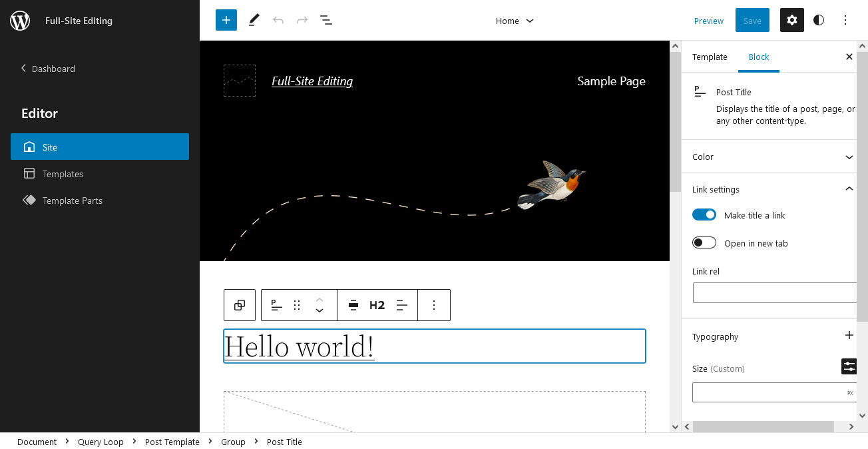Select Templates in the Editor sidebar
868x449 pixels.
pyautogui.click(x=61, y=173)
